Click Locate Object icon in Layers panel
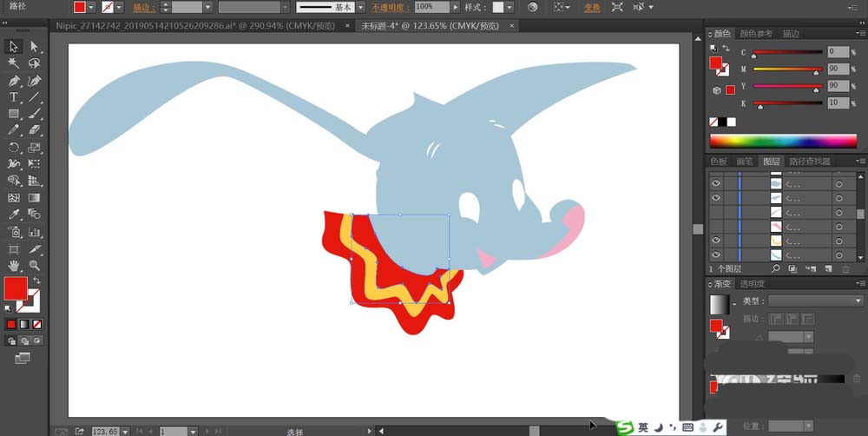 [x=775, y=268]
